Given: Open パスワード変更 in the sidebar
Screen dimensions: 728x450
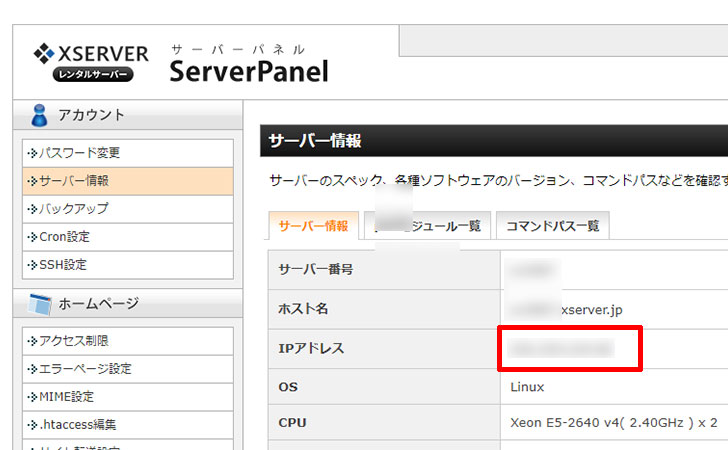Looking at the screenshot, I should pyautogui.click(x=128, y=153).
